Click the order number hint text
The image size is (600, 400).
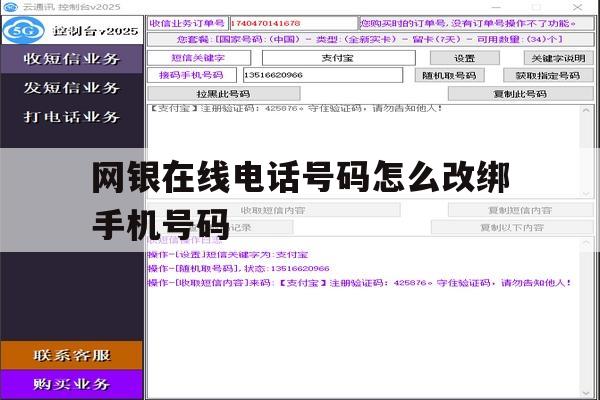(476, 23)
